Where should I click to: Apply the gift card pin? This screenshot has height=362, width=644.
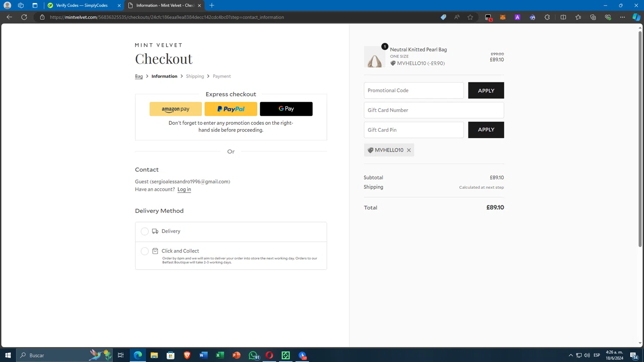click(x=486, y=130)
